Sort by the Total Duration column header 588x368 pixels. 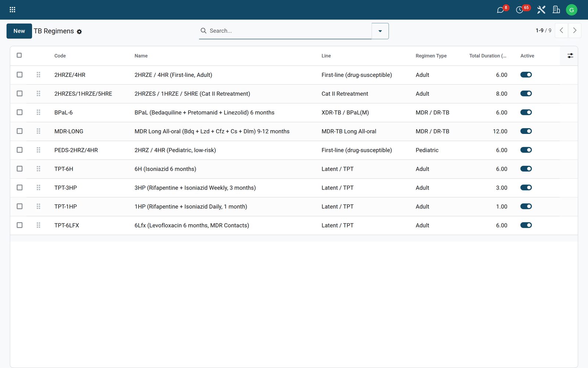(488, 56)
